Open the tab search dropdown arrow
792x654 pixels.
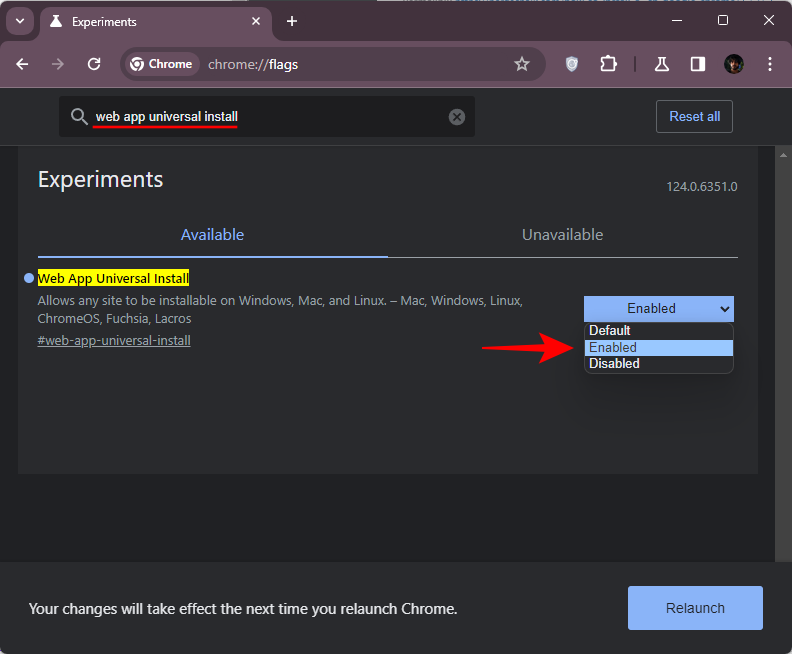(x=20, y=21)
